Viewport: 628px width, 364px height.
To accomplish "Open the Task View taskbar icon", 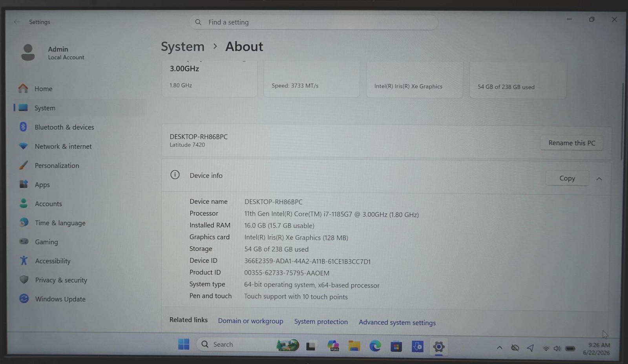I will click(x=311, y=346).
